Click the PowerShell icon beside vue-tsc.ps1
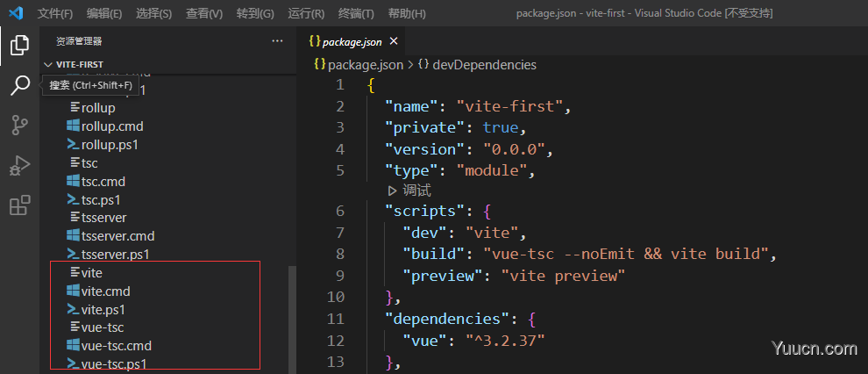This screenshot has width=868, height=374. (73, 363)
